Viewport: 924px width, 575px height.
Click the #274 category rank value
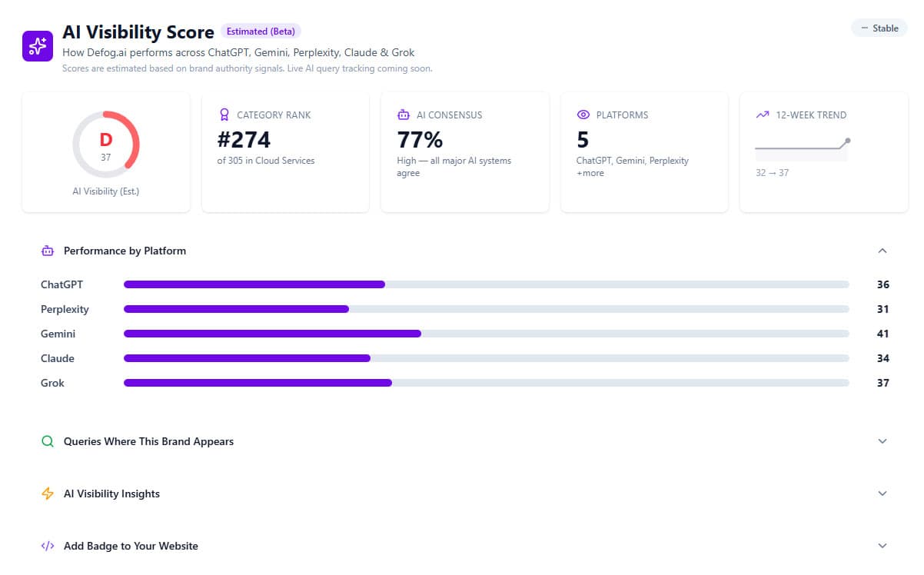click(x=244, y=139)
